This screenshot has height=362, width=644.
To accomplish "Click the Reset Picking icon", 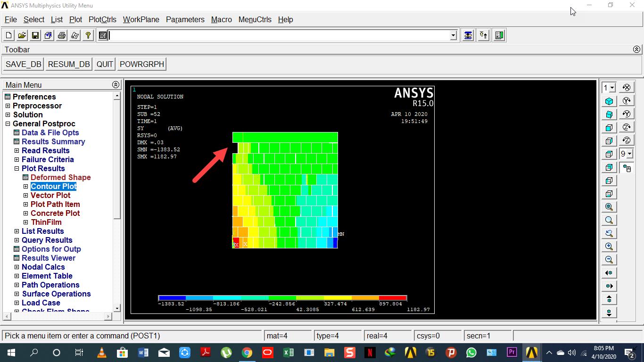I will [484, 35].
